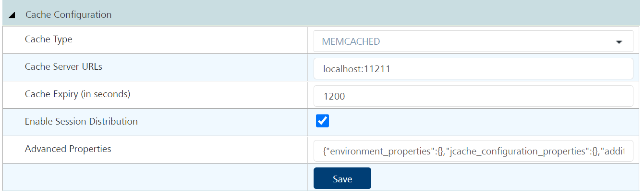Viewport: 644px width, 191px height.
Task: Select the MEMCACHED value text
Action: [x=351, y=41]
